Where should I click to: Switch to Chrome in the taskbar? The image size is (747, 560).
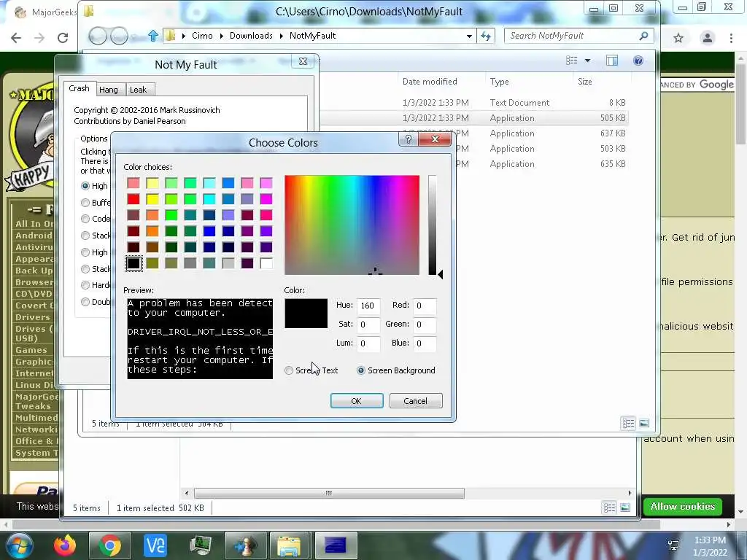109,545
